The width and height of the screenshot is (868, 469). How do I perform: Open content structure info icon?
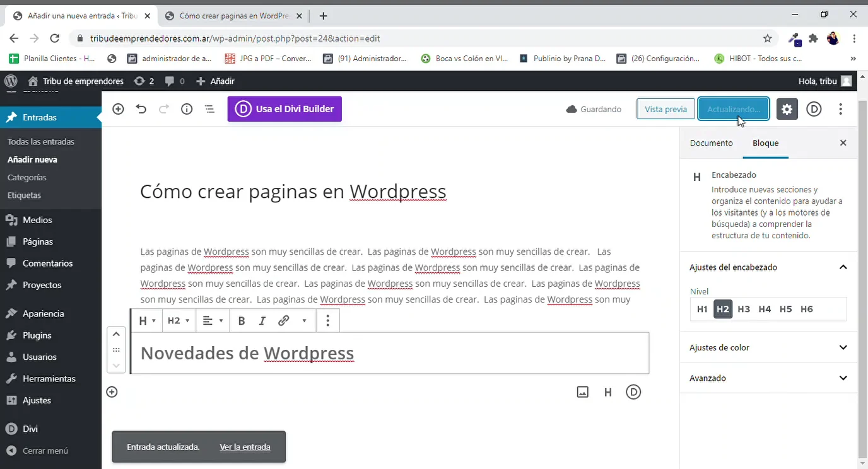[187, 109]
